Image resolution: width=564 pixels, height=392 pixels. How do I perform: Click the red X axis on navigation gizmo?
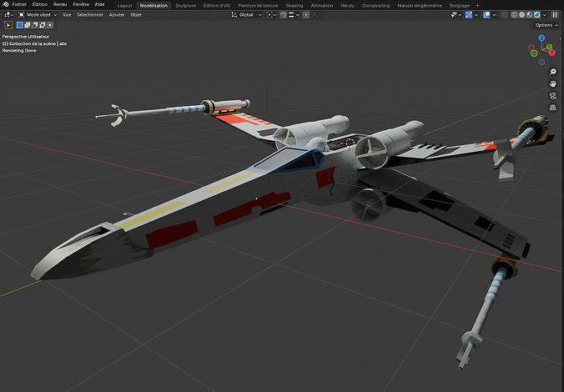tap(551, 53)
